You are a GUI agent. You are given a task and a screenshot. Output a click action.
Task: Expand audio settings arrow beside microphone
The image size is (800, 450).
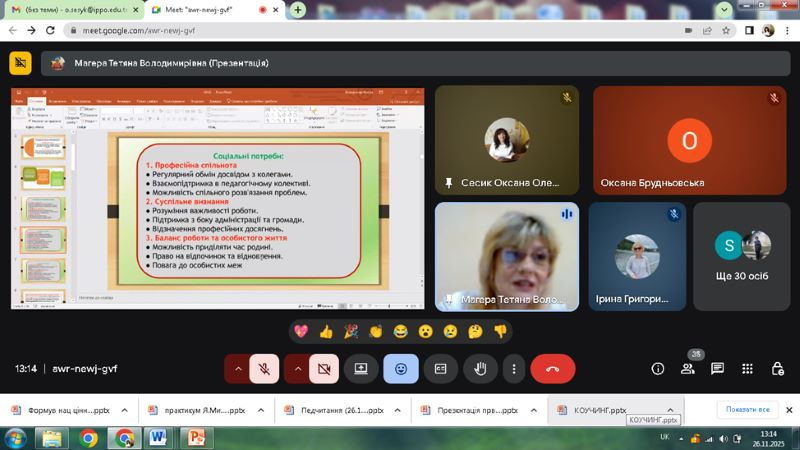pos(238,369)
